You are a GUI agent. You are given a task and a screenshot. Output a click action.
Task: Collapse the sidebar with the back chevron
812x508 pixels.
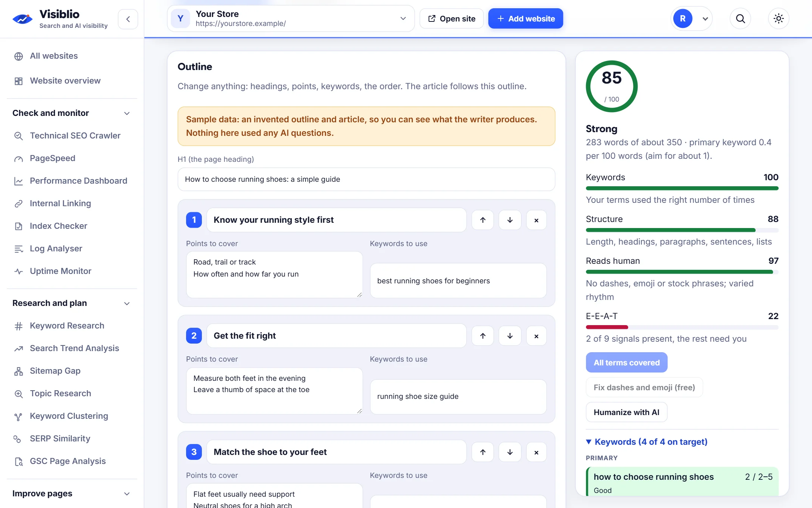click(128, 19)
